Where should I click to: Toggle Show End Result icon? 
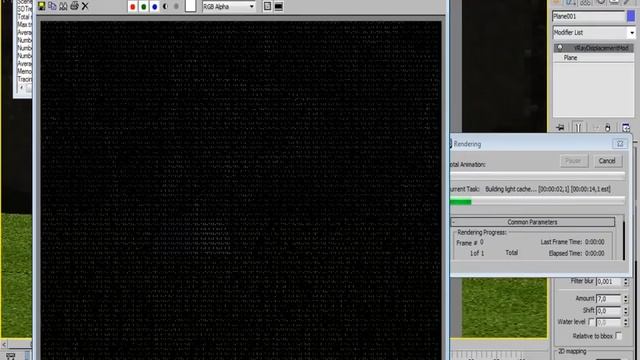(578, 128)
